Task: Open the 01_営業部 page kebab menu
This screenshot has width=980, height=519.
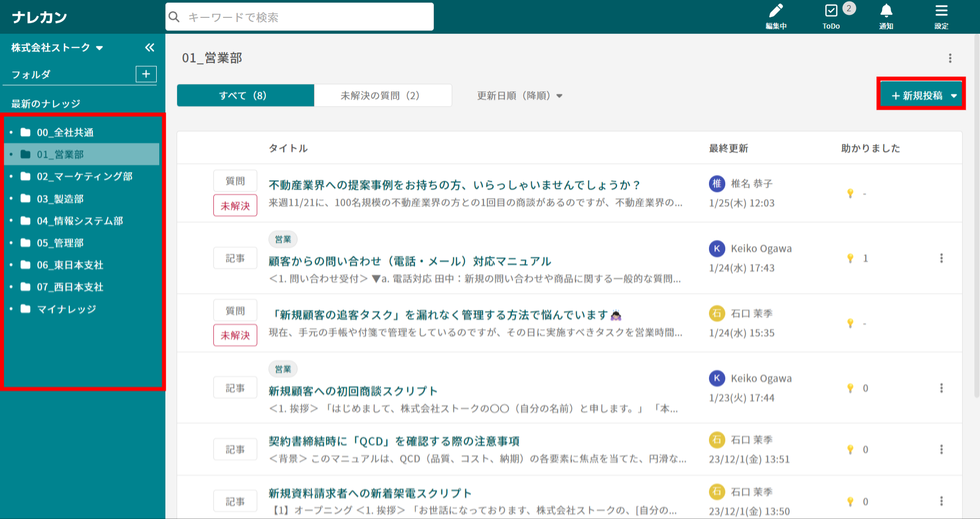Action: coord(950,58)
